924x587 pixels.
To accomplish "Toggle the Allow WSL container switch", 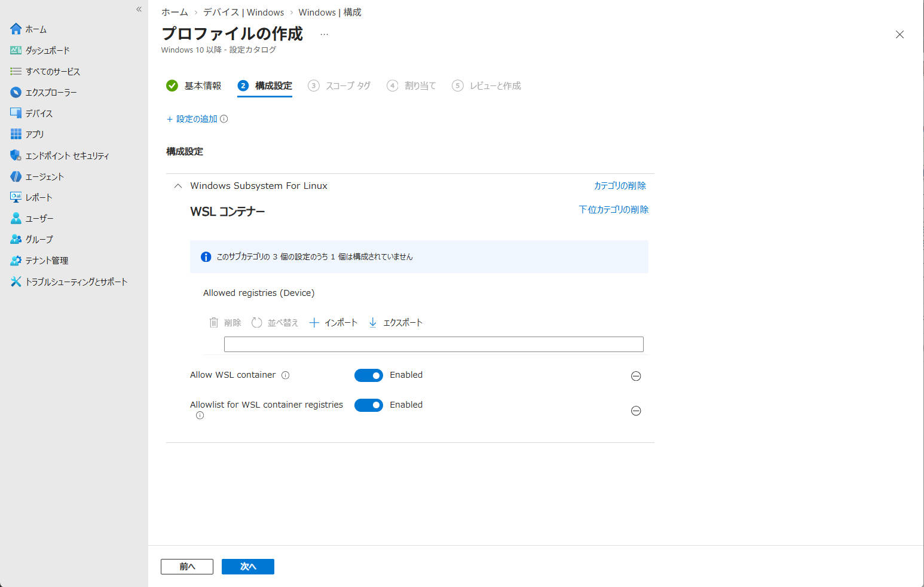I will (369, 375).
